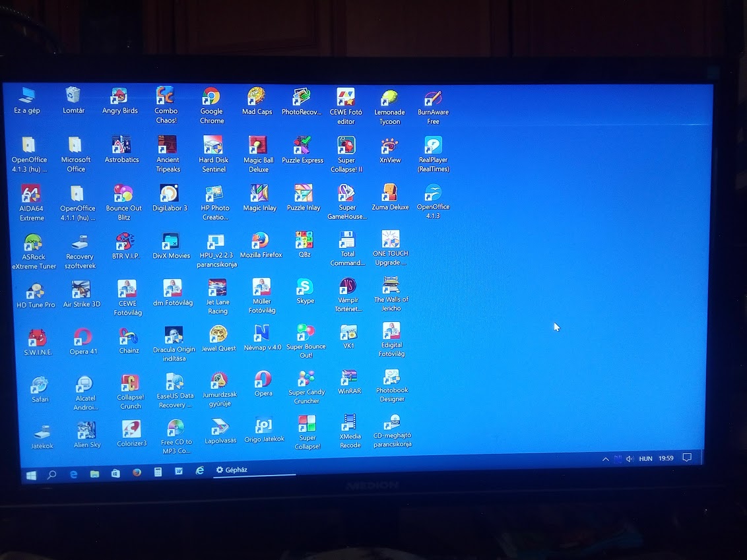Select the Skype desktop shortcut
Screen dimensions: 747x560
tap(305, 291)
